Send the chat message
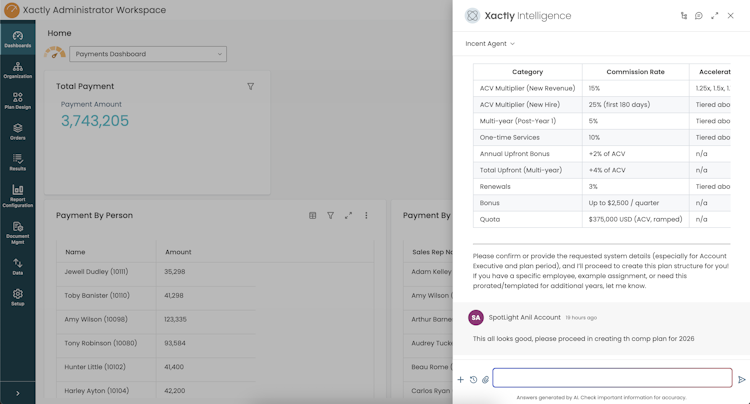Screen dimensions: 750x404 742,380
